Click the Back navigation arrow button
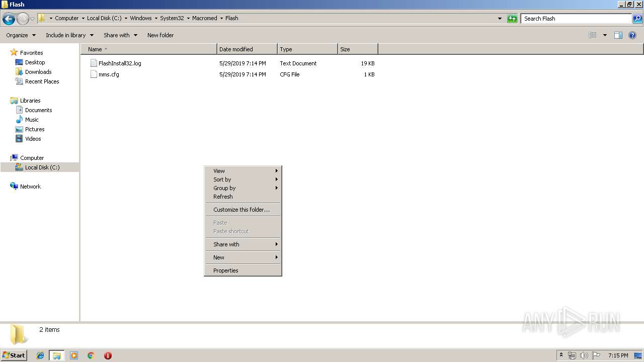The width and height of the screenshot is (644, 362). [x=9, y=19]
